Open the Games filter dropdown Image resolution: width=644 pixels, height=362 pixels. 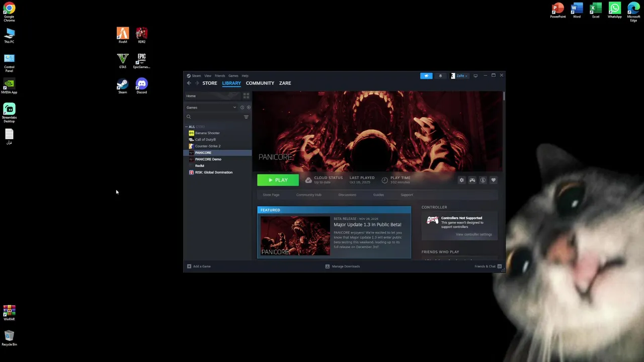[211, 107]
